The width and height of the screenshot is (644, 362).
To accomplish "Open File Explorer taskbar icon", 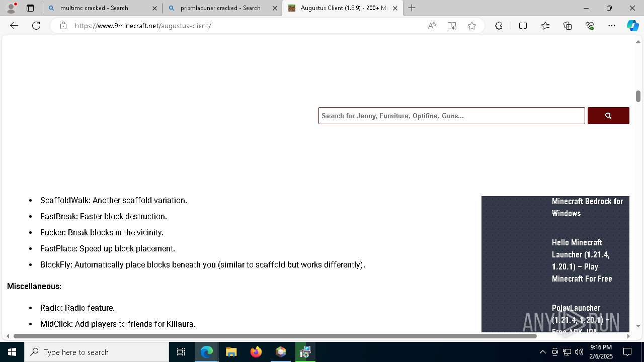I will 231,352.
